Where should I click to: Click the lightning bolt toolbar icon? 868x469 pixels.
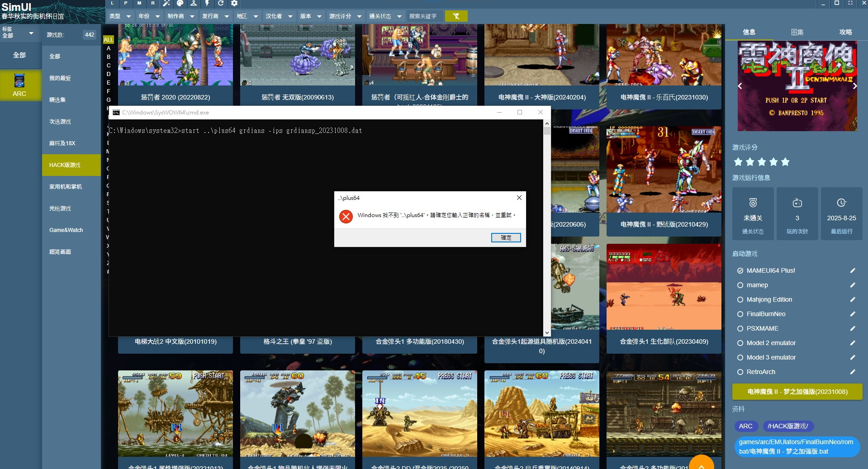point(207,3)
